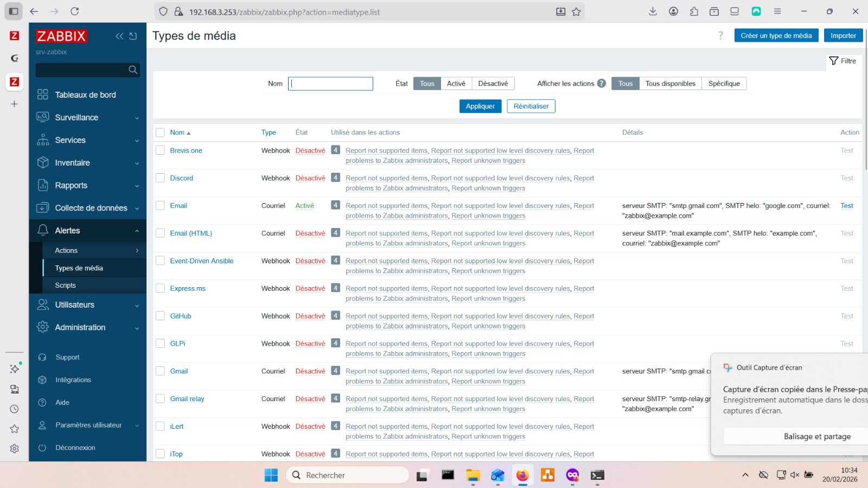Check the GLPi row checkbox
The image size is (868, 488).
(160, 344)
